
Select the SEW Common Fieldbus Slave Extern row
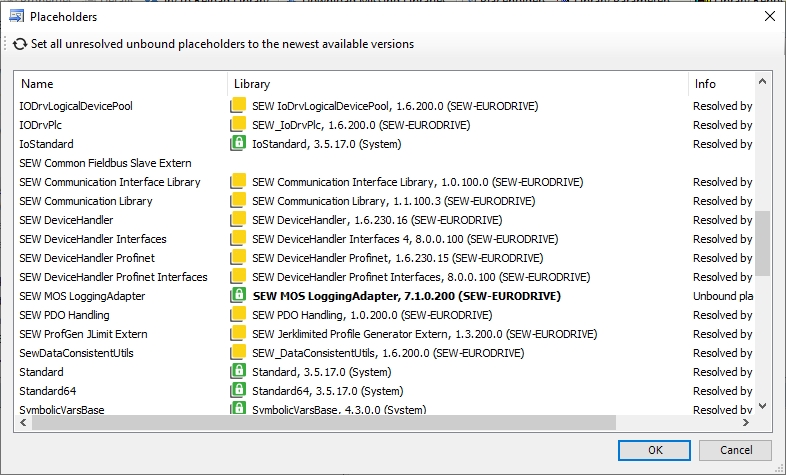coord(105,163)
